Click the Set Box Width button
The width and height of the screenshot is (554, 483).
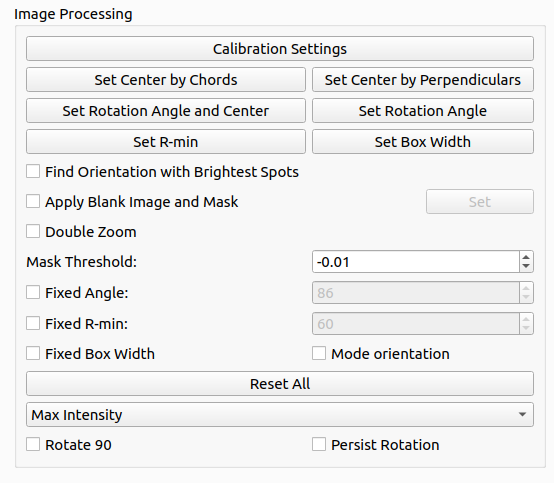click(423, 142)
